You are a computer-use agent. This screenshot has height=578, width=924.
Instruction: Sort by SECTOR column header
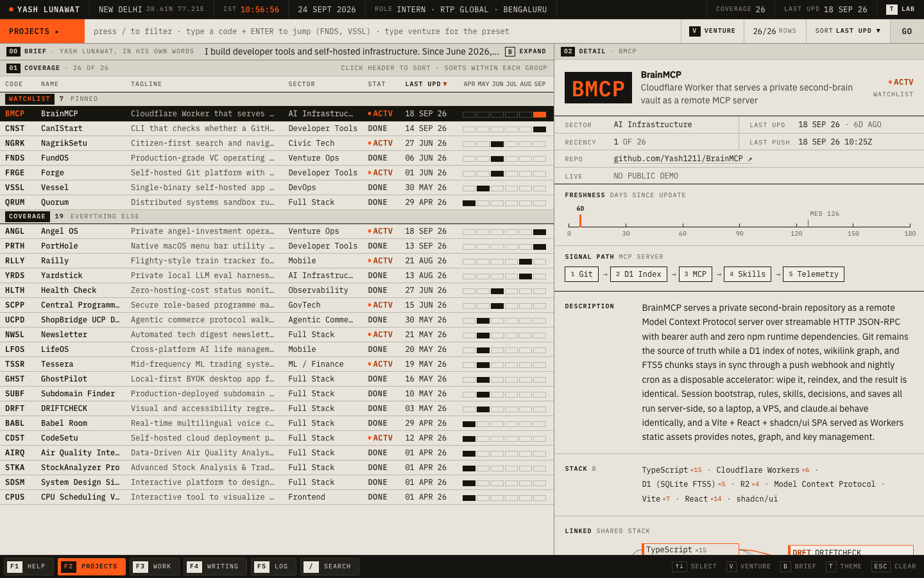pos(302,84)
